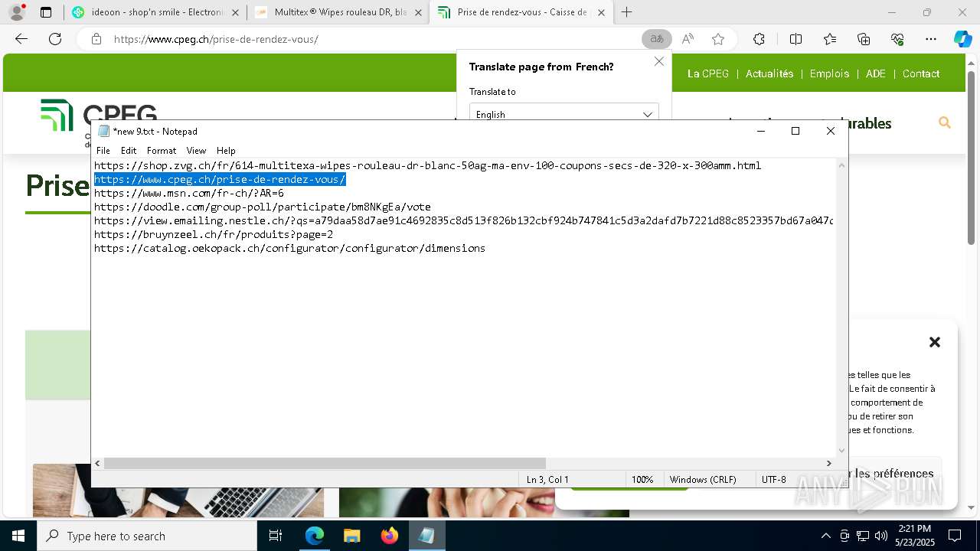This screenshot has height=551, width=980.
Task: Open the Collections icon
Action: 864,39
